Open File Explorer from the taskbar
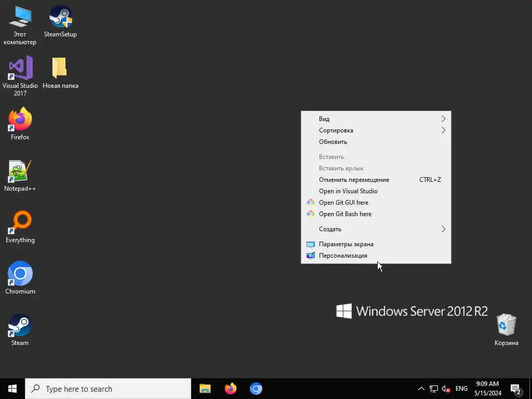Screen dimensions: 532x399 coord(205,389)
